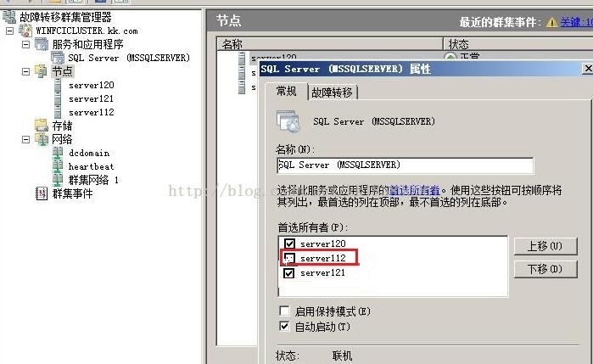
Task: Click the 上移 move up button
Action: tap(545, 246)
